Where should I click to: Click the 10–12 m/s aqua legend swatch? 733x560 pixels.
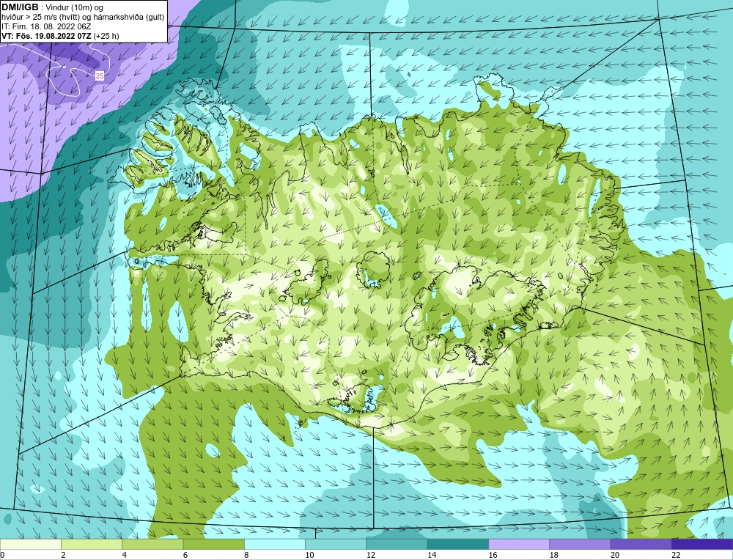(x=336, y=544)
